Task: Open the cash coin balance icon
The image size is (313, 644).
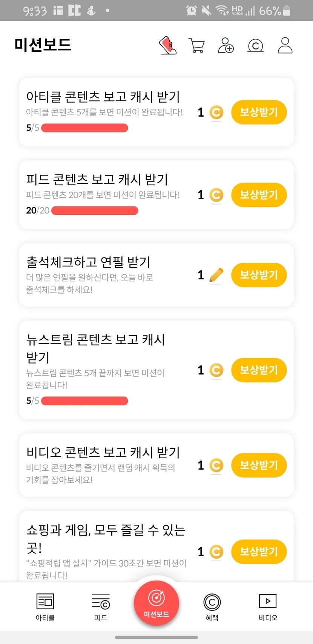Action: [255, 46]
